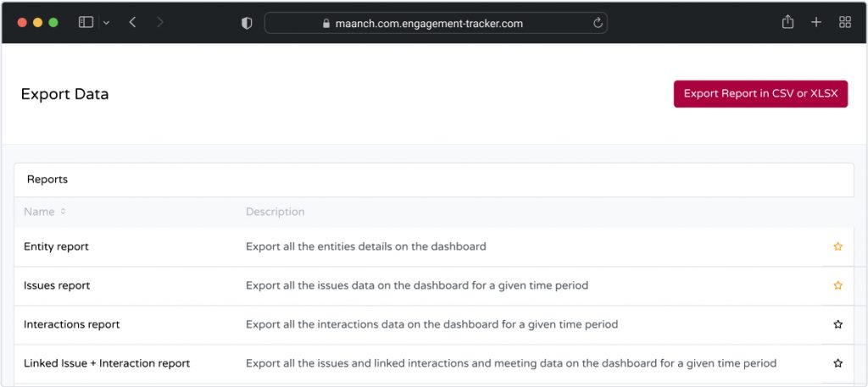Click Export Report in CSV or XLSX
Image resolution: width=868 pixels, height=387 pixels.
pyautogui.click(x=760, y=94)
